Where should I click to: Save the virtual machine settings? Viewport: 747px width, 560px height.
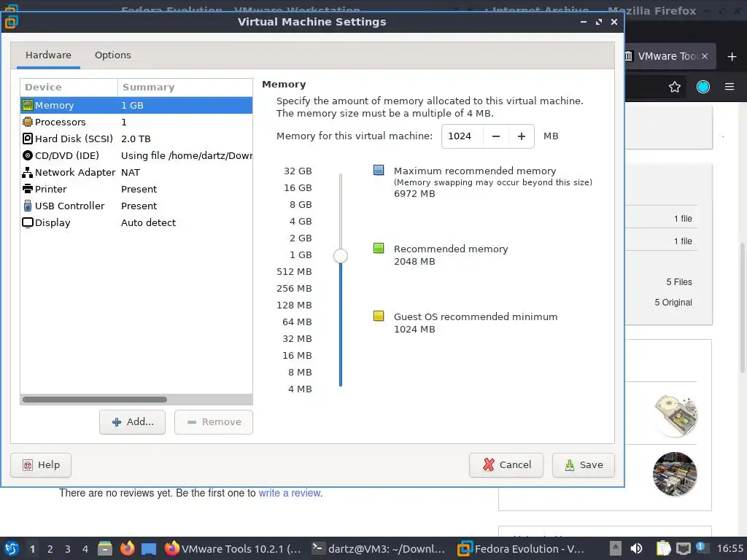584,464
